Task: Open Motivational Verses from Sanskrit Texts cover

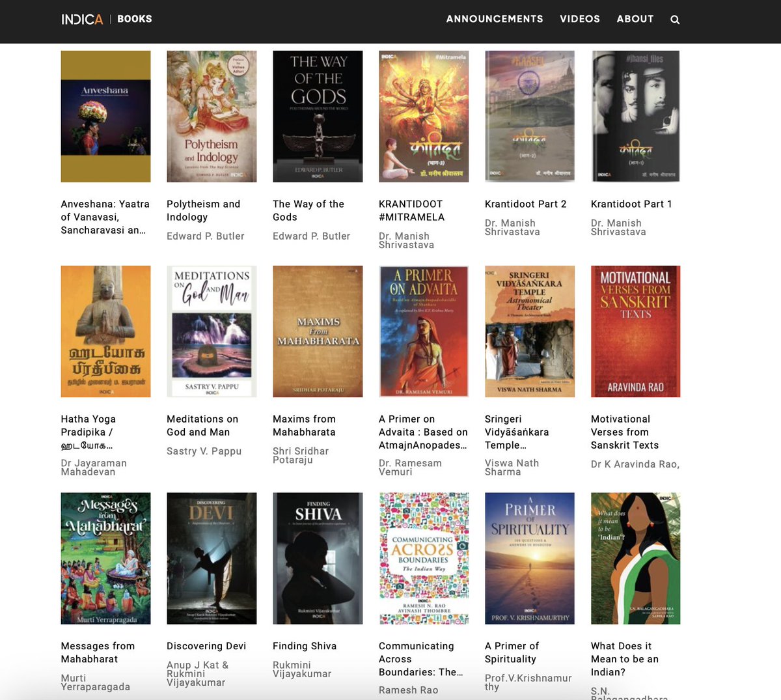Action: (636, 331)
